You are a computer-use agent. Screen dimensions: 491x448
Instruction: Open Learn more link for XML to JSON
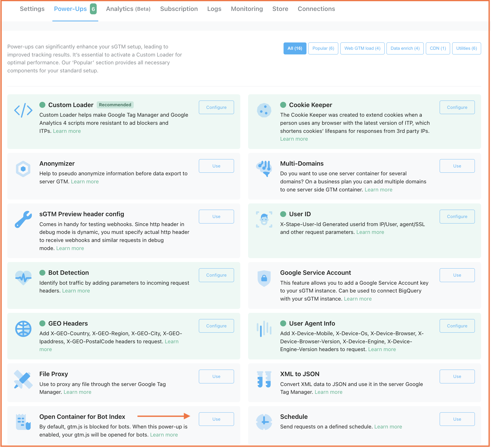[328, 392]
